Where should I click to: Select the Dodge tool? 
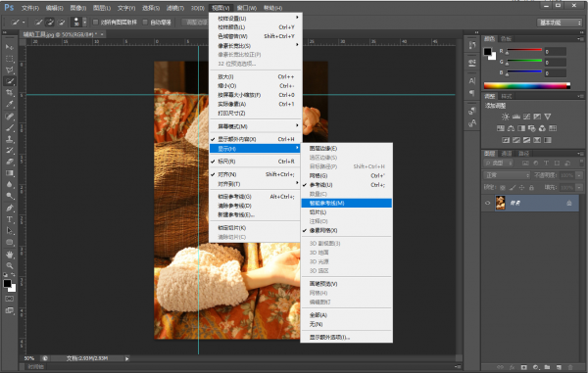(x=10, y=196)
